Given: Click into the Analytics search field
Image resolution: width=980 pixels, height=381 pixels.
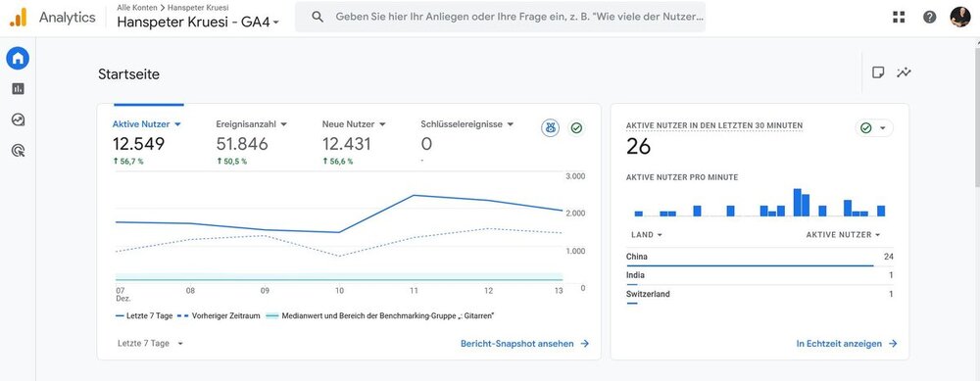Looking at the screenshot, I should click(x=500, y=17).
